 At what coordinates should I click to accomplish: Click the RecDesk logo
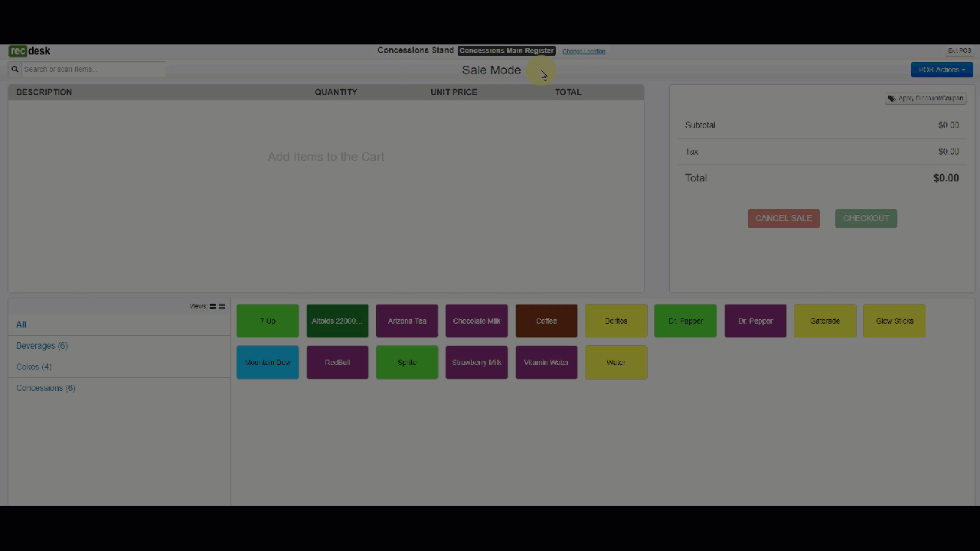(30, 51)
